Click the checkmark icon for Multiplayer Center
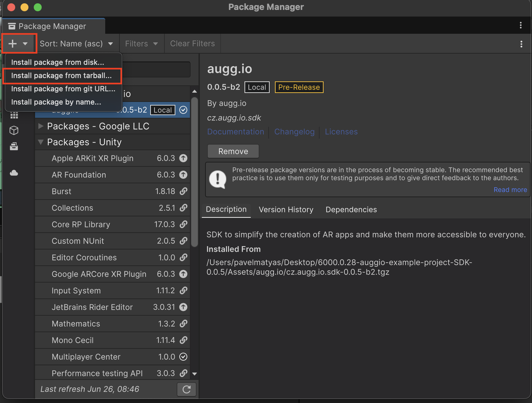 [x=183, y=357]
